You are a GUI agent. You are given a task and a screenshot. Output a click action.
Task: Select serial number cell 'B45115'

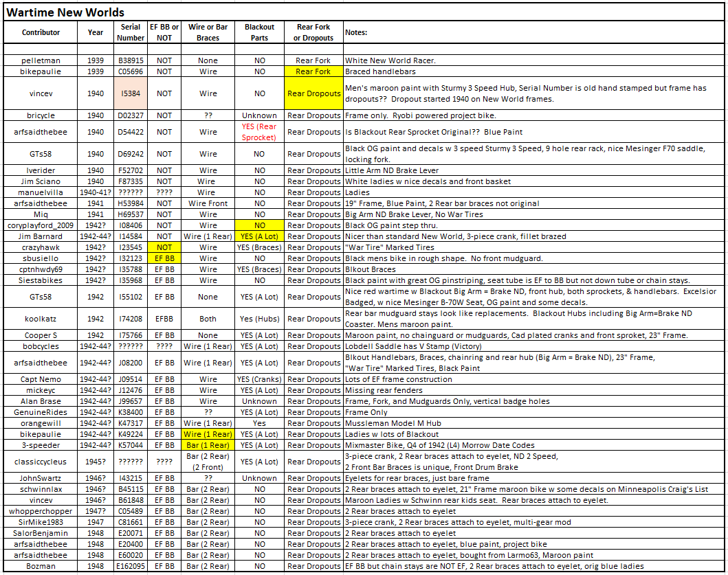tap(131, 489)
